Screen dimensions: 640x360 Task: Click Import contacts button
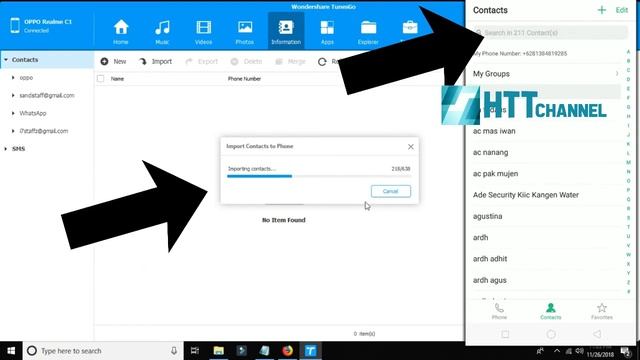click(x=155, y=61)
